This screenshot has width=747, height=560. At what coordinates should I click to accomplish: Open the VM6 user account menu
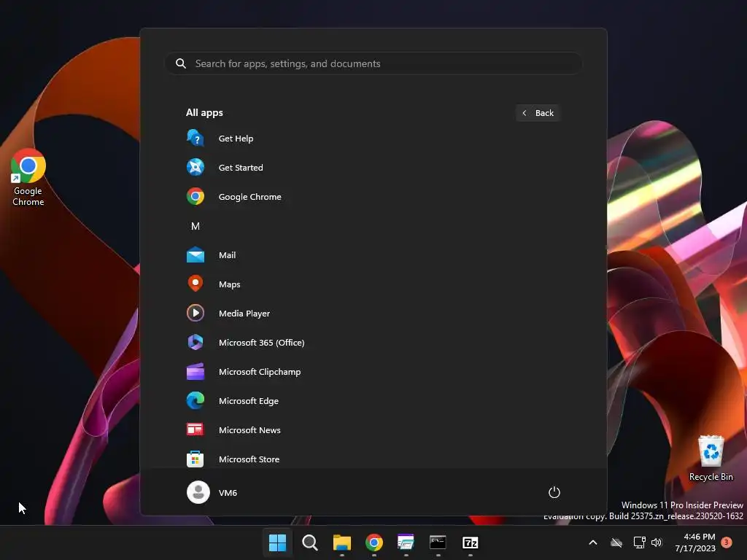point(212,492)
